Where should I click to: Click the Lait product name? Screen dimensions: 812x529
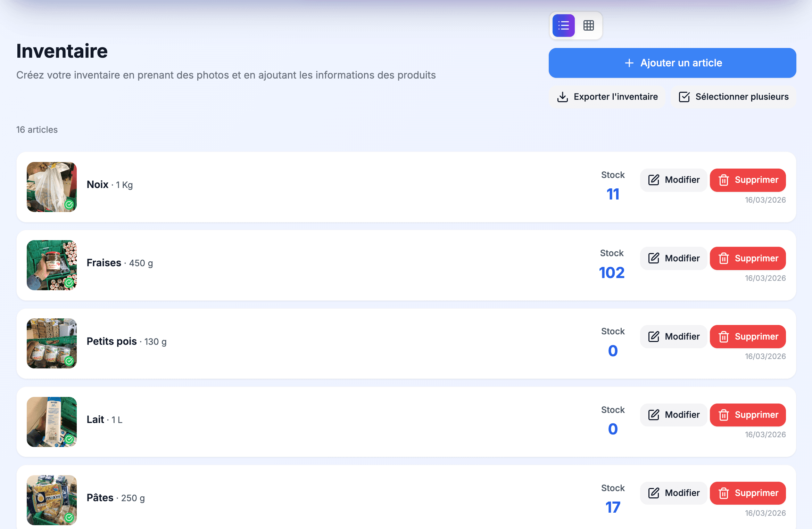click(x=95, y=420)
